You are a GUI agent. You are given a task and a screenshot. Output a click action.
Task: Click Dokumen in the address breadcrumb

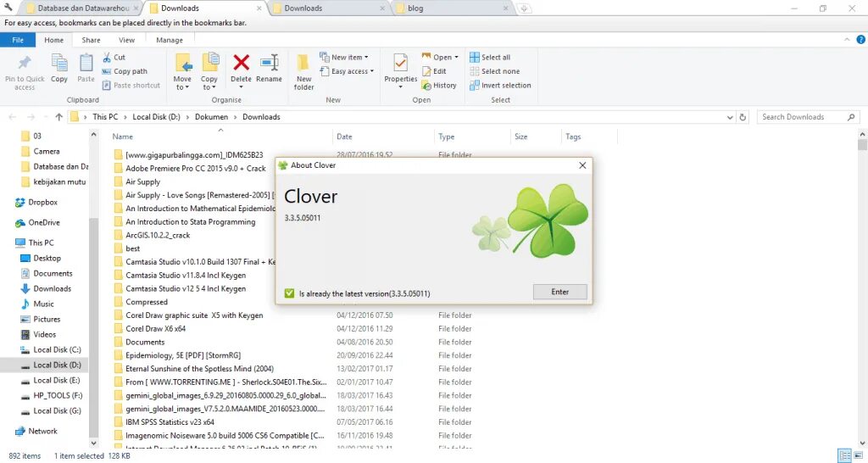211,117
